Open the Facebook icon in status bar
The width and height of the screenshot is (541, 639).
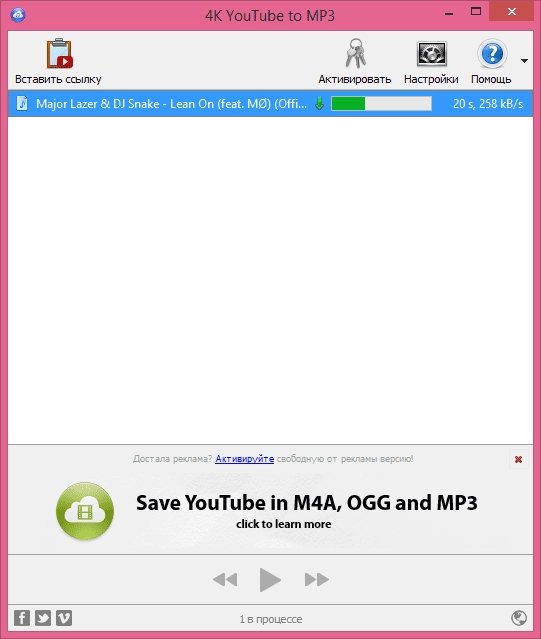(22, 618)
